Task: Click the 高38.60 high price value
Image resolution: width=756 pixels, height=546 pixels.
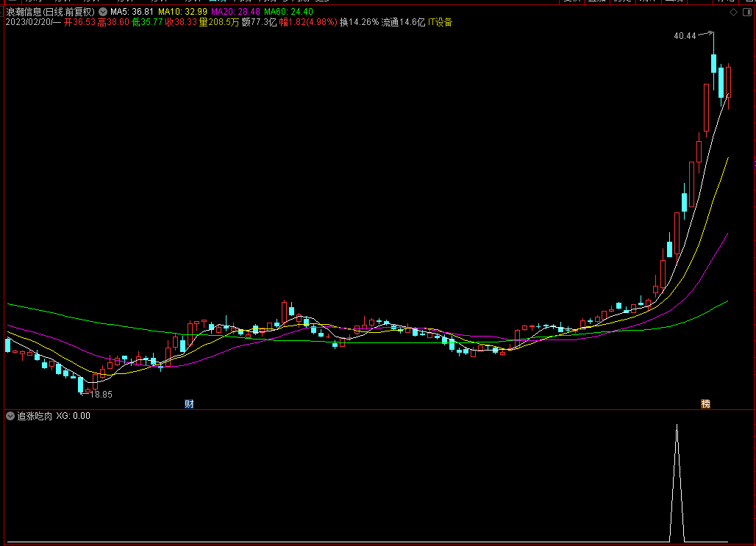Action: pos(113,22)
